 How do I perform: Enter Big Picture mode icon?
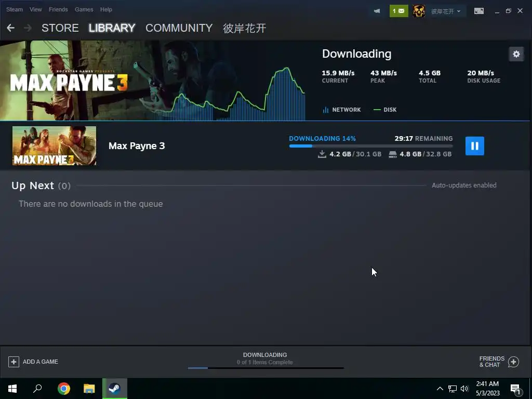point(478,11)
